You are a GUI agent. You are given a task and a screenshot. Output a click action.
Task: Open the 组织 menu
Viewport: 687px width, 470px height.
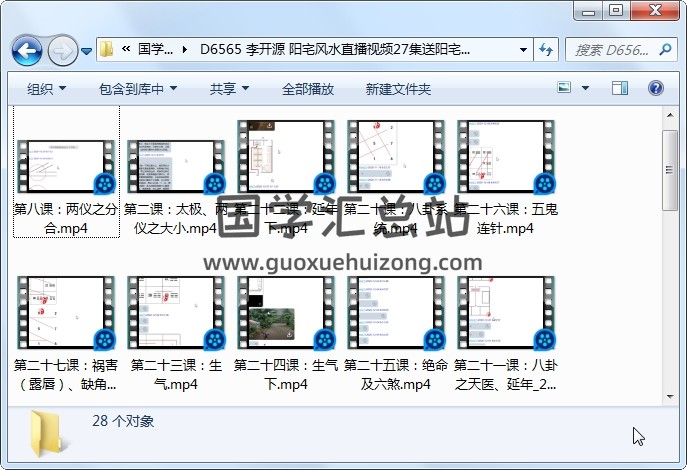point(46,89)
